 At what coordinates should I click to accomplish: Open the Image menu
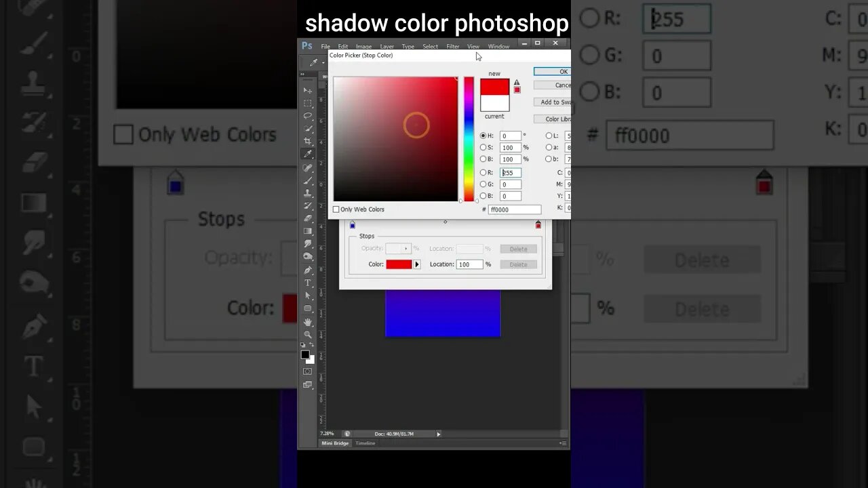[364, 47]
